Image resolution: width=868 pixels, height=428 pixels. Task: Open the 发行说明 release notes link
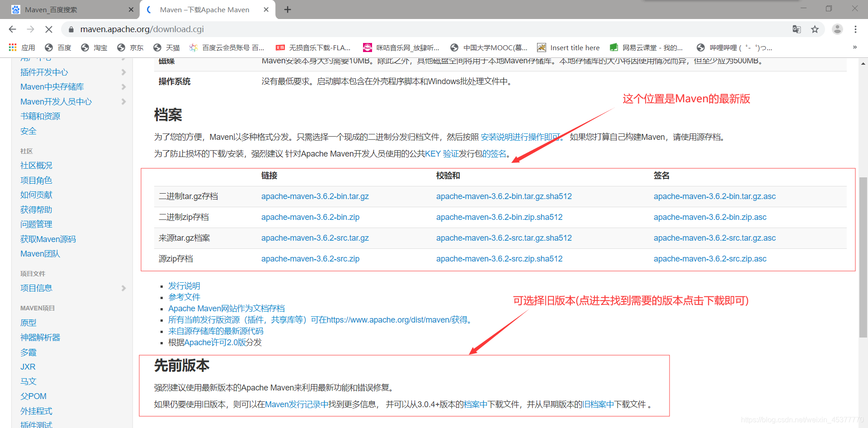[x=184, y=286]
